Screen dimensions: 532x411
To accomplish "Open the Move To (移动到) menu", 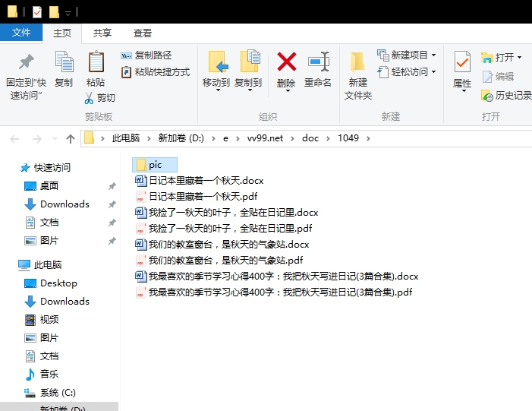I will click(x=216, y=72).
